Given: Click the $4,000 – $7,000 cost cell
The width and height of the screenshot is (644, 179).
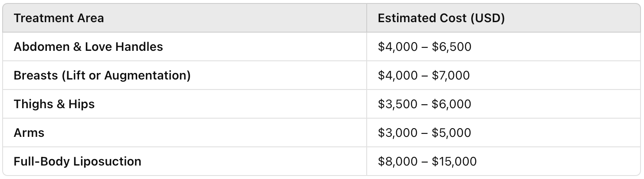Looking at the screenshot, I should tap(503, 75).
